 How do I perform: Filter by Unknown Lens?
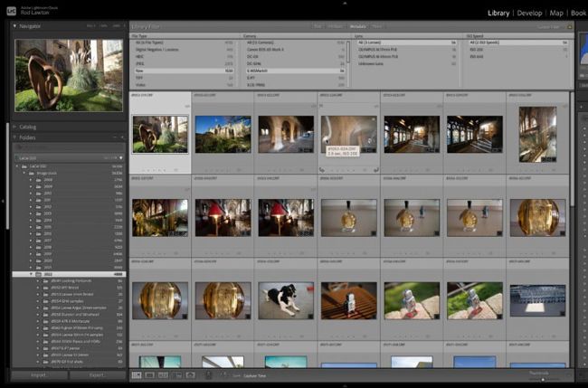click(x=407, y=63)
